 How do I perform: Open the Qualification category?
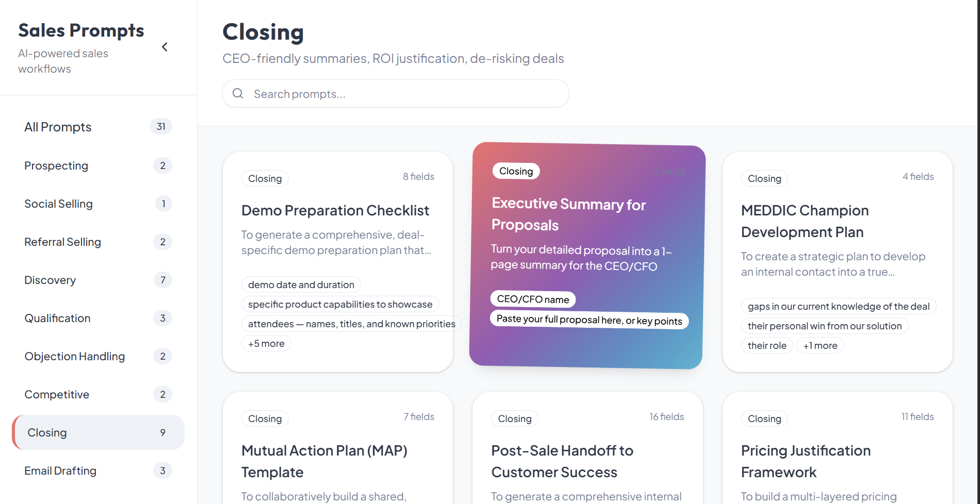57,317
